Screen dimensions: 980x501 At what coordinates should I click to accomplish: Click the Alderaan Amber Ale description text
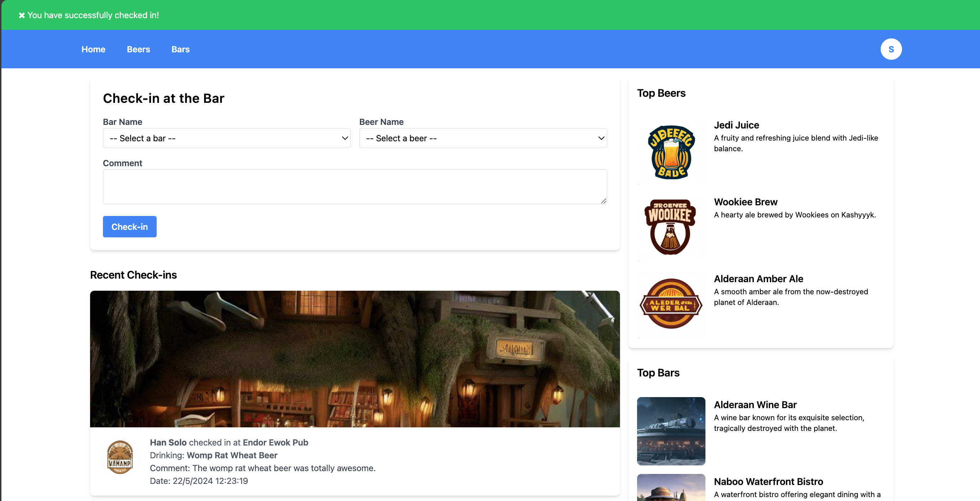[791, 297]
